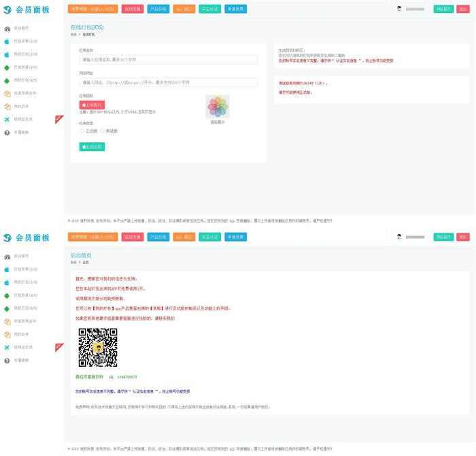Image resolution: width=476 pixels, height=456 pixels.
Task: Click orange Api 接口 button on IOS packaging page
Action: click(x=184, y=9)
